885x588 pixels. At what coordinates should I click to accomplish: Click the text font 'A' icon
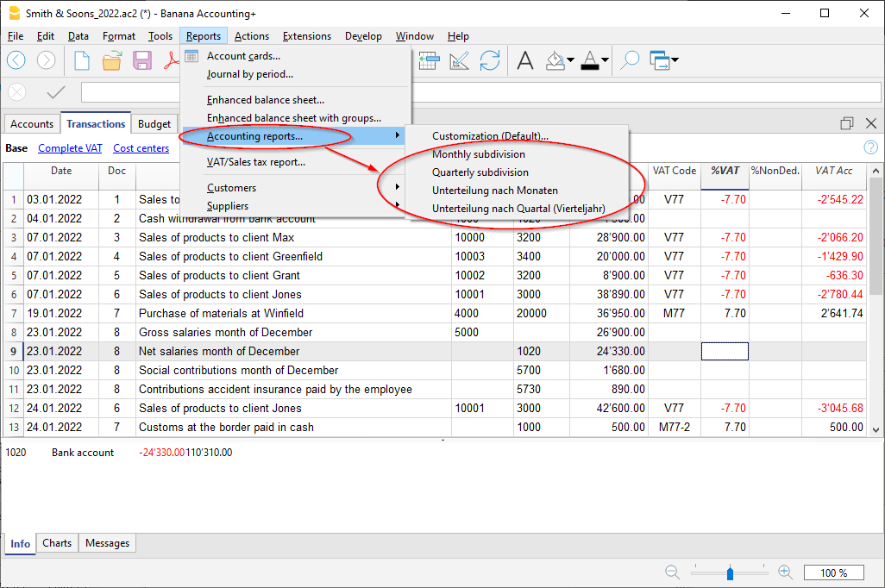[525, 60]
